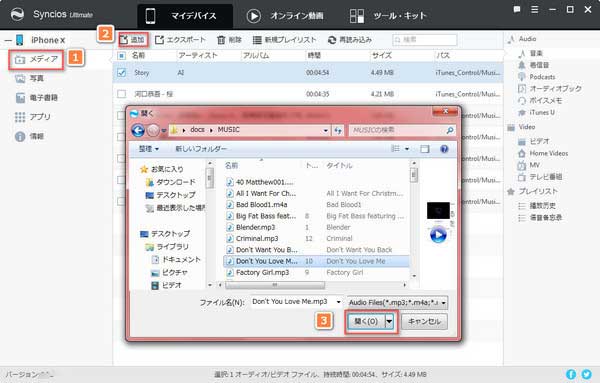Open the Toolkit (ツール・キット) tab
Image resolution: width=600 pixels, height=383 pixels.
point(388,16)
